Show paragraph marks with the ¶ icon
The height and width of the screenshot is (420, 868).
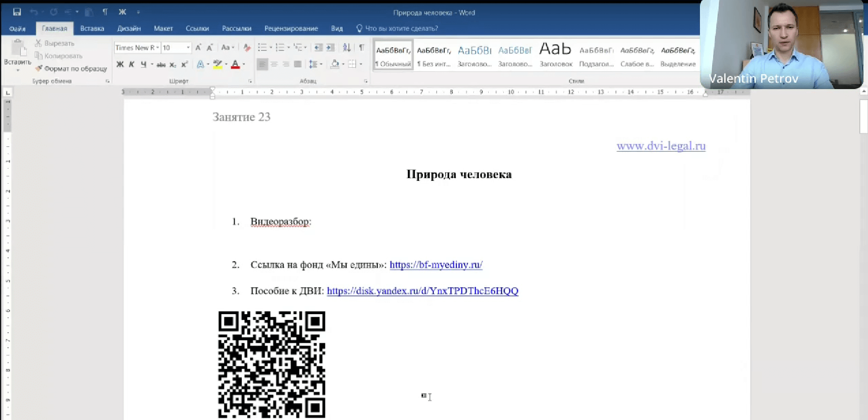(x=362, y=47)
